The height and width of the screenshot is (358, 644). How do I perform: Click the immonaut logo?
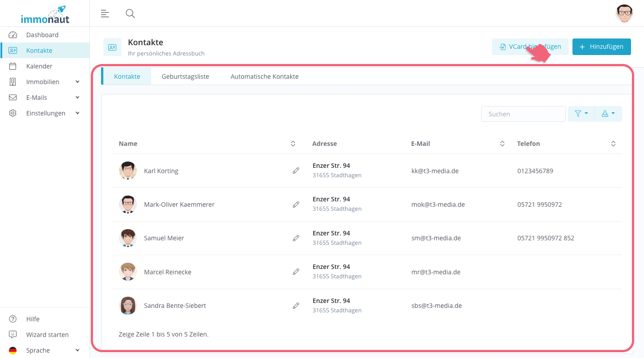45,15
